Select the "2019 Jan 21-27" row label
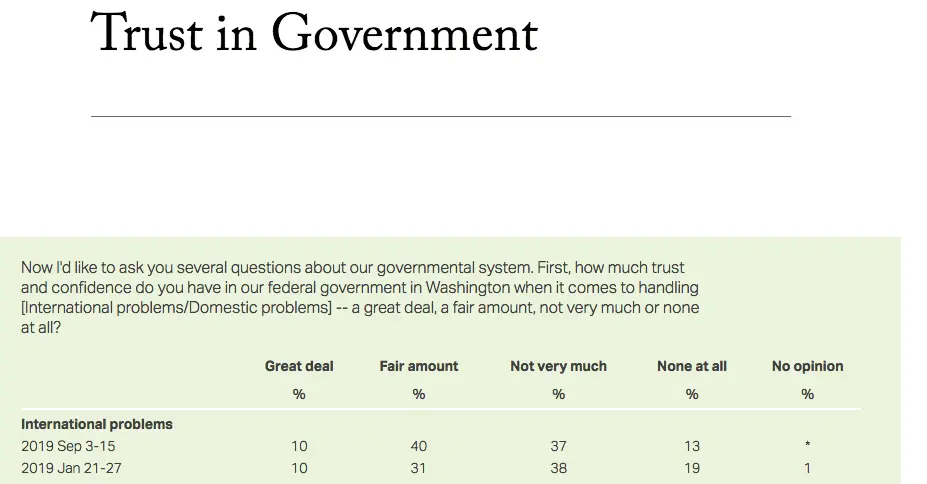 pos(77,468)
